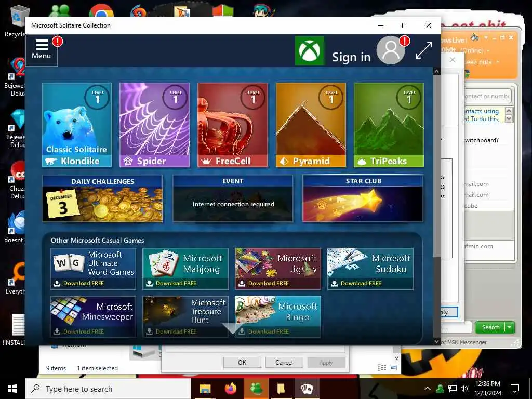This screenshot has width=532, height=399.
Task: Toggle fullscreen with the diagonal arrows icon
Action: [424, 50]
